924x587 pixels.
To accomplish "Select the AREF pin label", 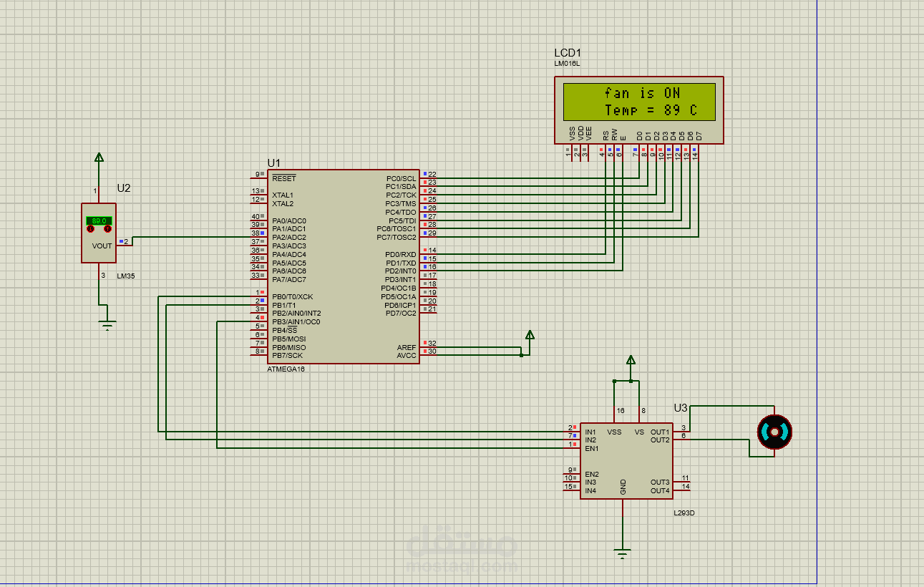I will (407, 347).
